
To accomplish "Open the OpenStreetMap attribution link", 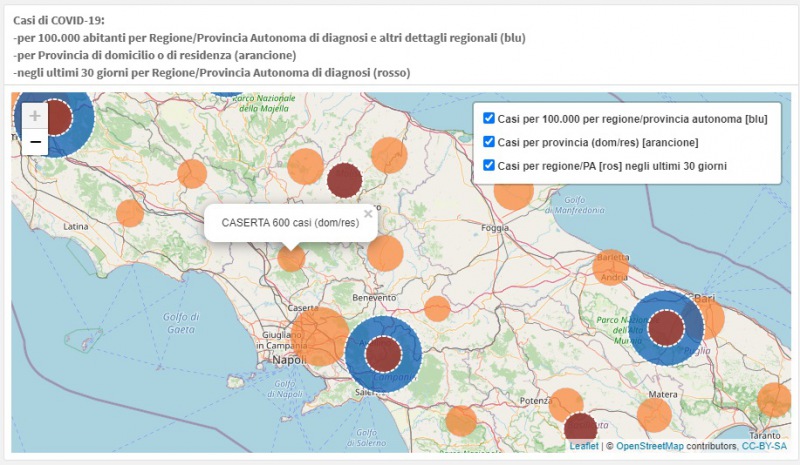I will 649,446.
